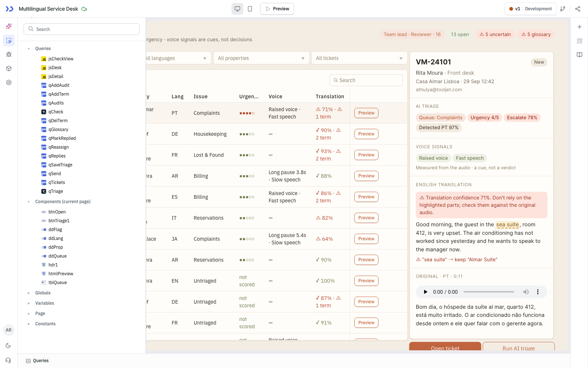The image size is (588, 368).
Task: Open the v1 Development version dropdown
Action: 530,9
